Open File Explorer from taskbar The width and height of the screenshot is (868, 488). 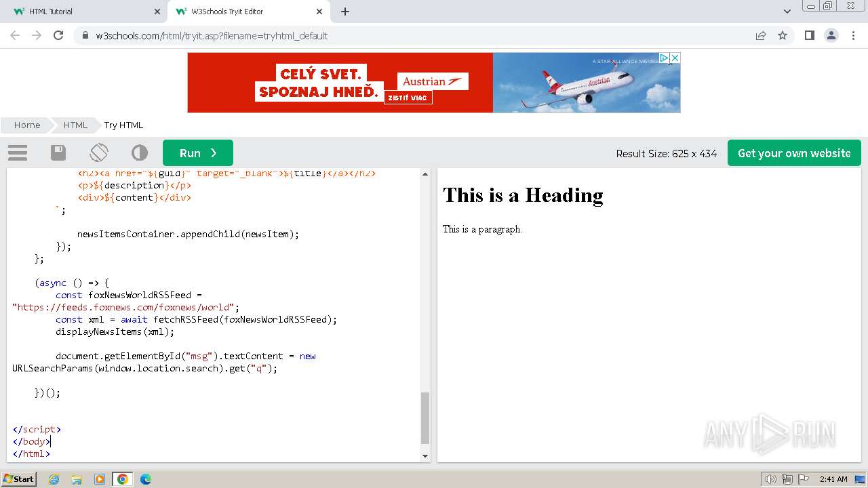click(x=77, y=479)
